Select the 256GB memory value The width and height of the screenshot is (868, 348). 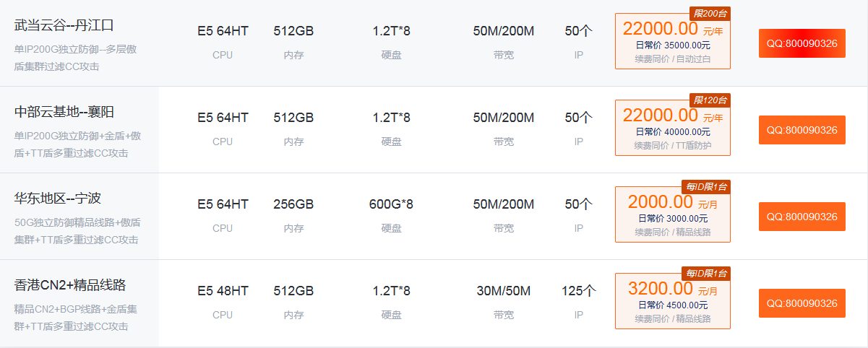point(293,204)
